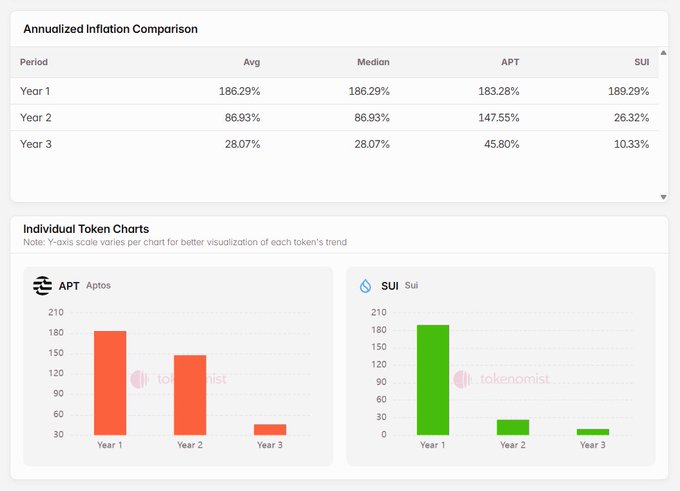Click the APT chart Year 3 orange bar
Viewport: 680px width, 491px height.
270,429
